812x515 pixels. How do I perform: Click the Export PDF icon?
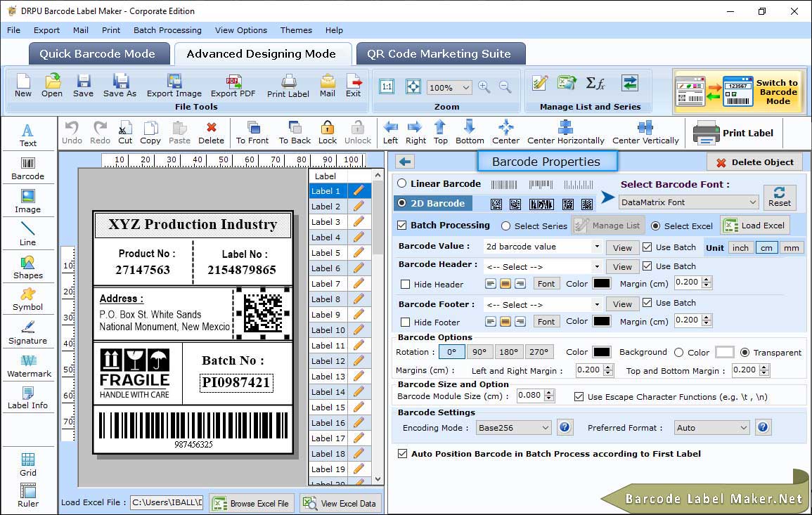click(233, 86)
